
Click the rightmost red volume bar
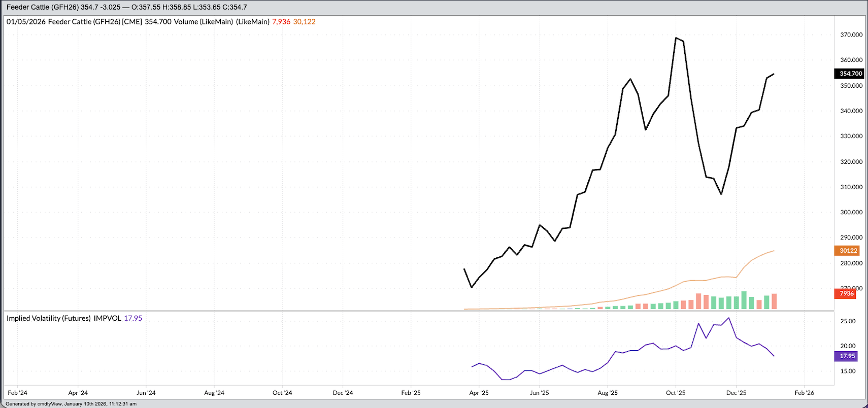tap(774, 301)
